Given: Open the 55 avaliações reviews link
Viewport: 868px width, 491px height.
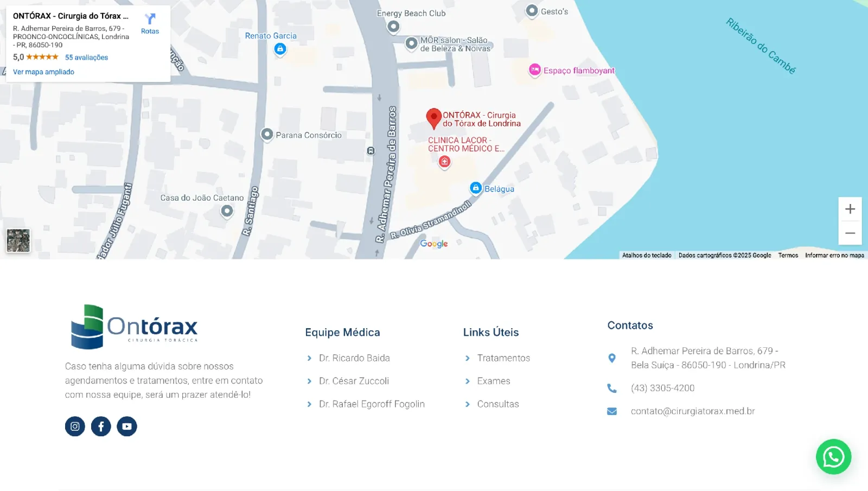Looking at the screenshot, I should 86,58.
